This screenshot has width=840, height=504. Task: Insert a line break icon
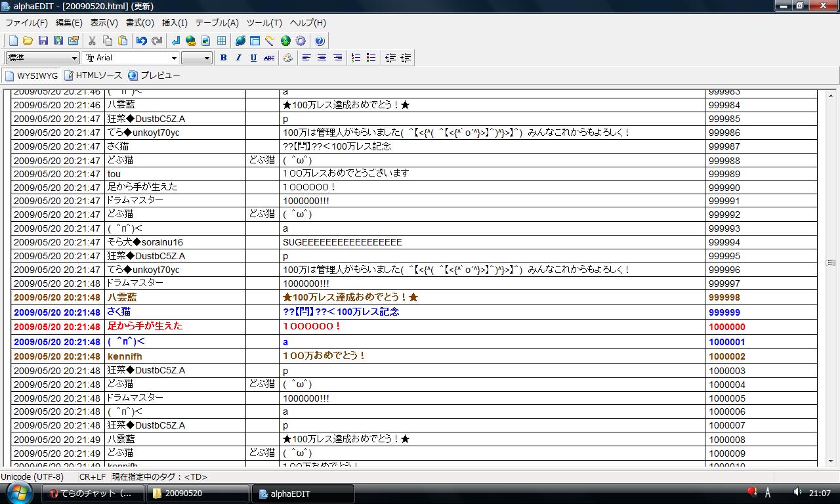(x=175, y=41)
